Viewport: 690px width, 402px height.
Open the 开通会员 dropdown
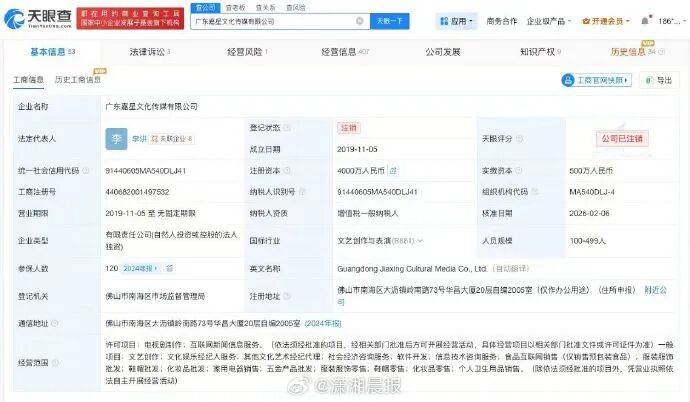point(606,21)
